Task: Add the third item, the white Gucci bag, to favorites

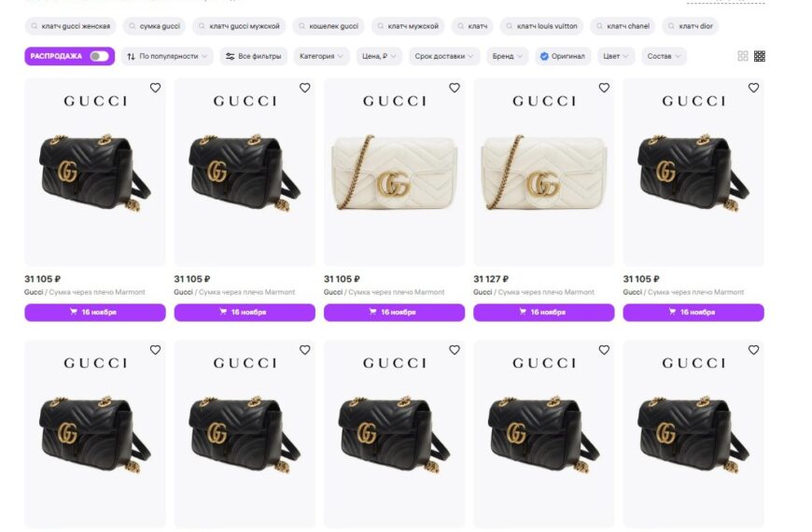Action: pyautogui.click(x=455, y=88)
